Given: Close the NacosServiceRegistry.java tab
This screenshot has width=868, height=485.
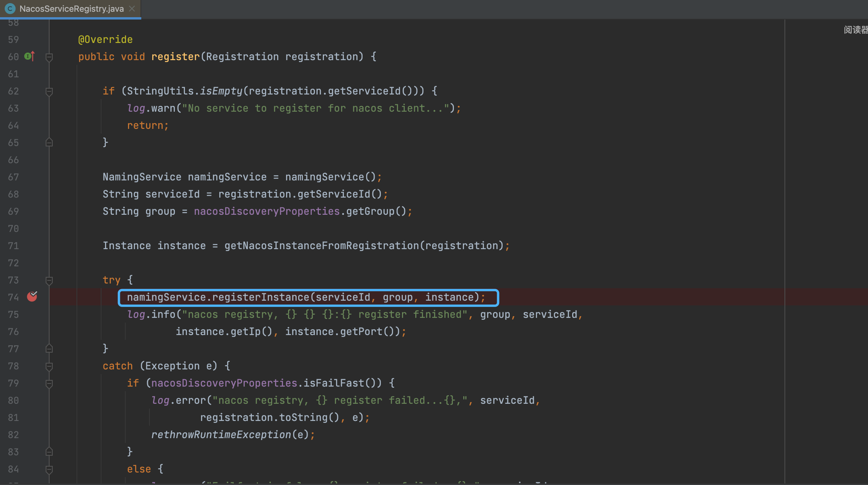Looking at the screenshot, I should point(132,9).
